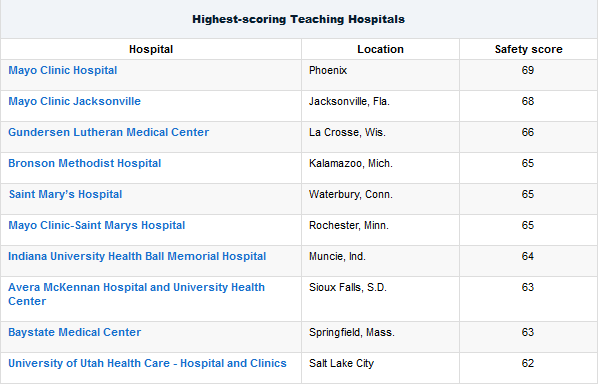
Task: Select the Bronson Methodist Hospital link
Action: (x=85, y=164)
